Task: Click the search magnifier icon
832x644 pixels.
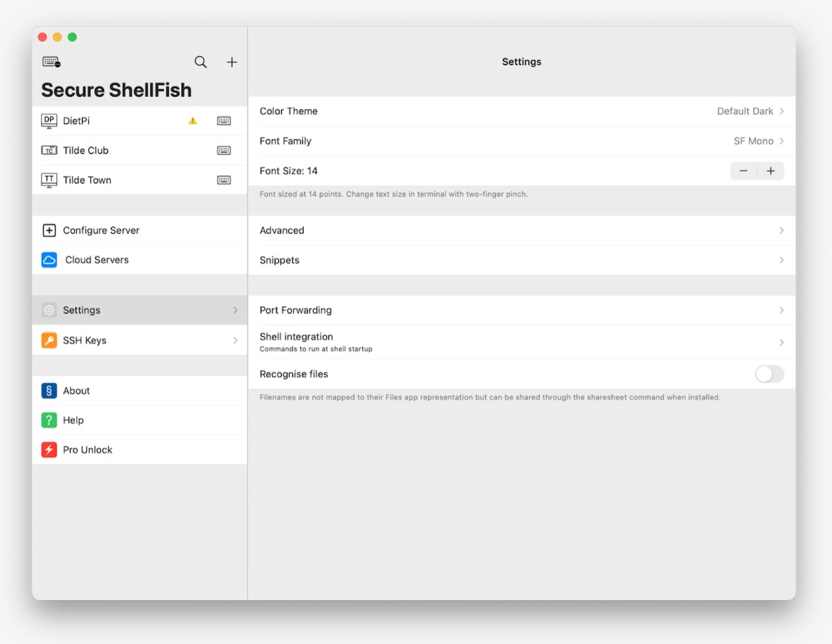Action: 200,62
